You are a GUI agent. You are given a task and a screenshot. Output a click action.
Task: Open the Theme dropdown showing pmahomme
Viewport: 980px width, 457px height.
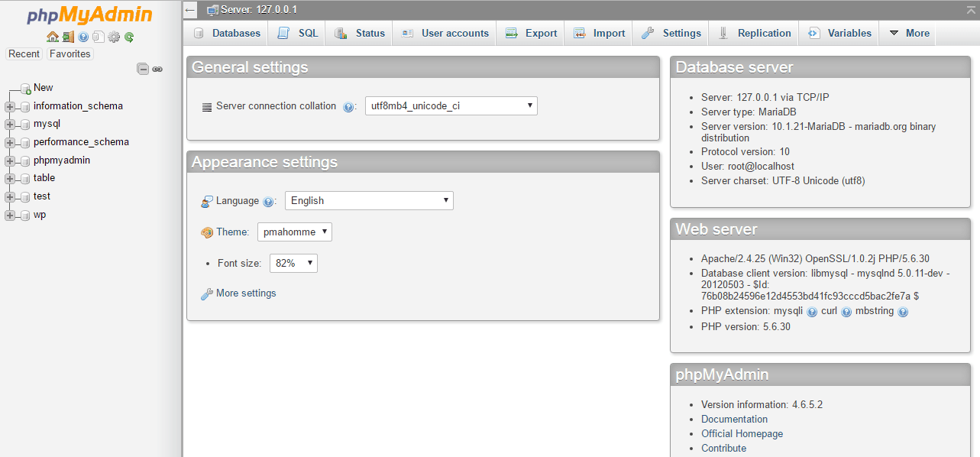(295, 232)
